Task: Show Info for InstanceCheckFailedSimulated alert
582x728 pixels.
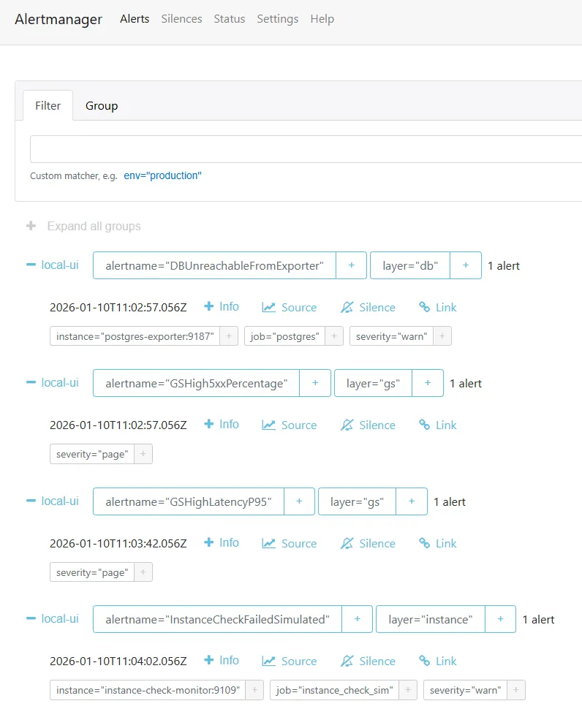Action: click(222, 660)
